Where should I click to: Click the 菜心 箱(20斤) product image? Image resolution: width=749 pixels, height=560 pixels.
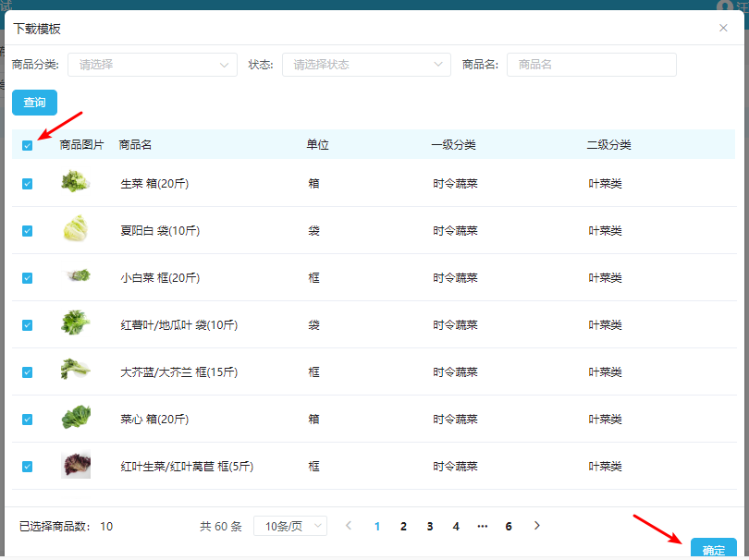(76, 417)
